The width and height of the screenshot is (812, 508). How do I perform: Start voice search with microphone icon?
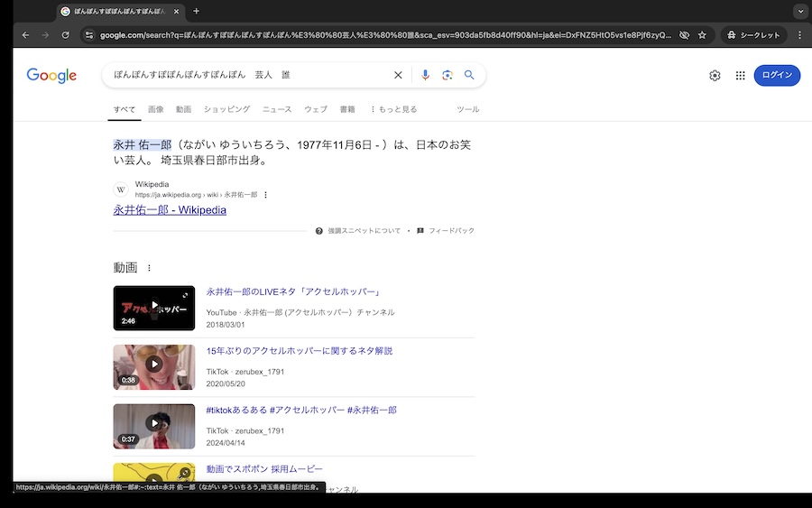[x=425, y=75]
